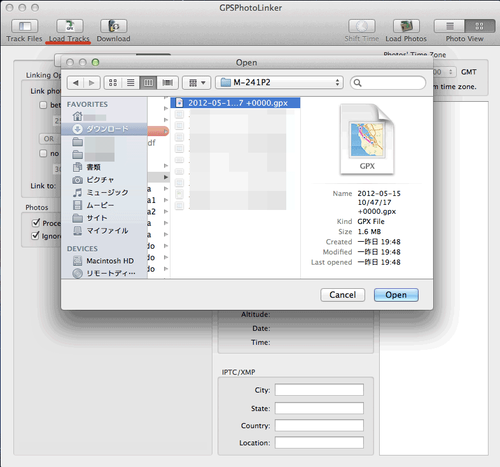Switch to icon view in Open dialog
Screen dimensions: 500x467
coord(113,83)
